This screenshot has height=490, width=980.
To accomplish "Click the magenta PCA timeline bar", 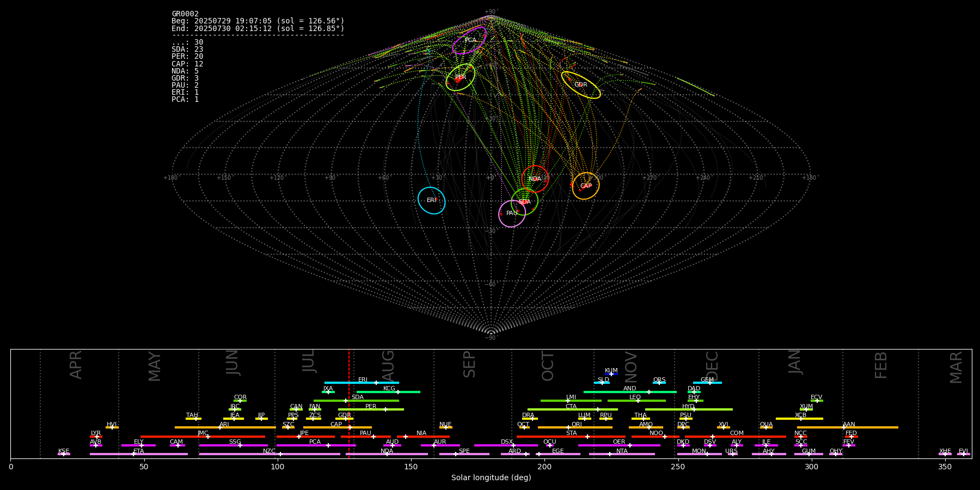I will [316, 445].
